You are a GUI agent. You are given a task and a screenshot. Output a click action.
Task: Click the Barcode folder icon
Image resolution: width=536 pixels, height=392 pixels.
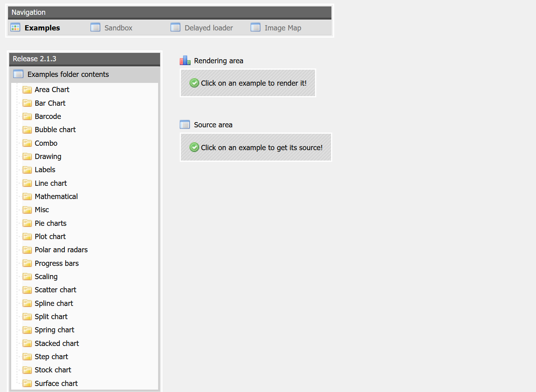click(27, 117)
